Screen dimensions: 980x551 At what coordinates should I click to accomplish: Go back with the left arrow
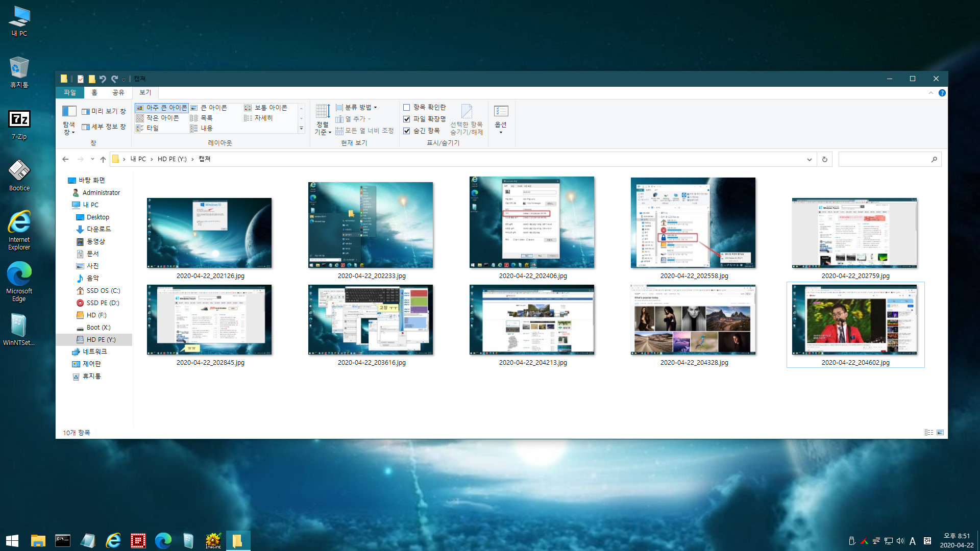point(65,159)
